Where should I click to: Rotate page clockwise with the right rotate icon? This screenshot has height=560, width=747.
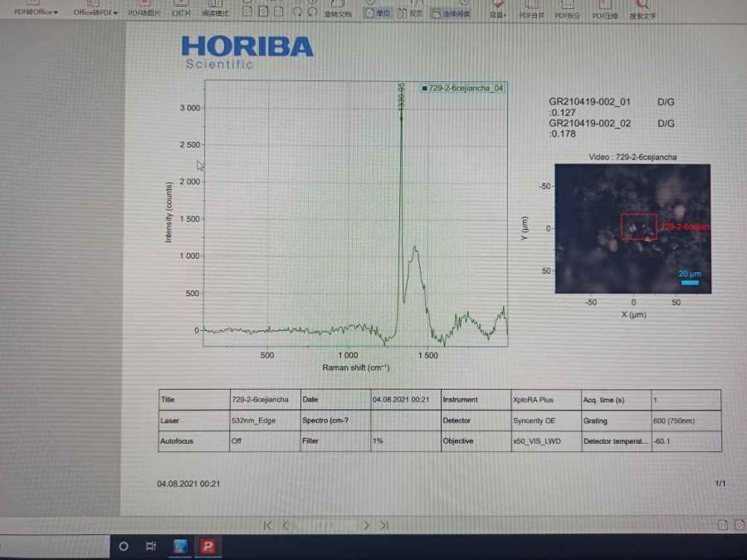pyautogui.click(x=313, y=12)
